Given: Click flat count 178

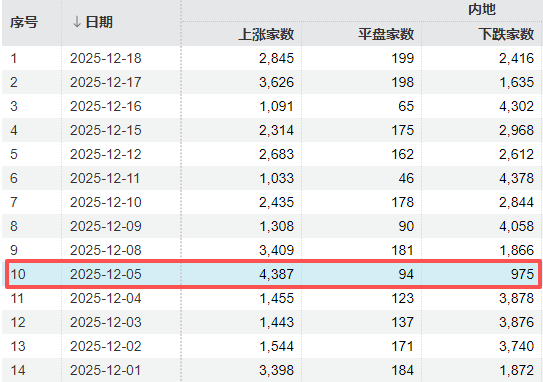Looking at the screenshot, I should tap(402, 202).
